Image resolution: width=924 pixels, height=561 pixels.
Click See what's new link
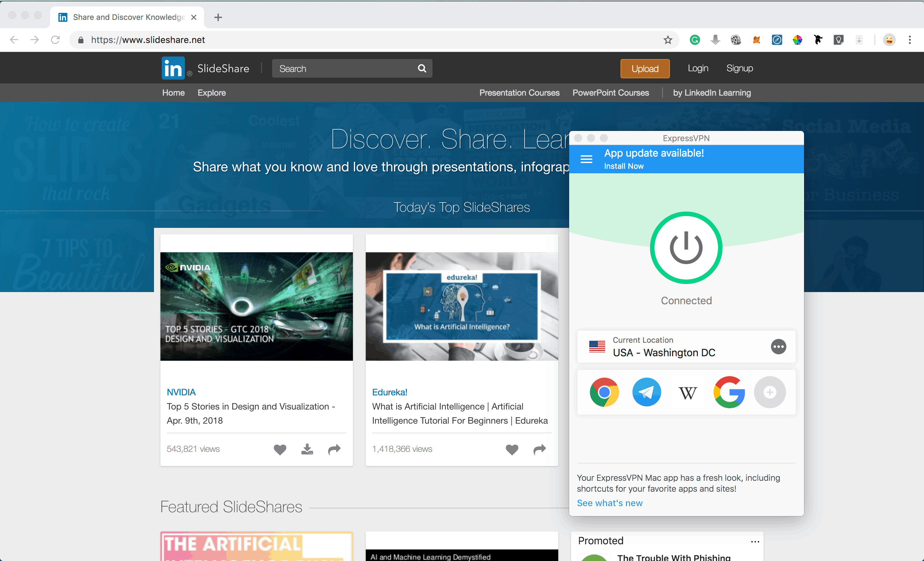coord(609,503)
